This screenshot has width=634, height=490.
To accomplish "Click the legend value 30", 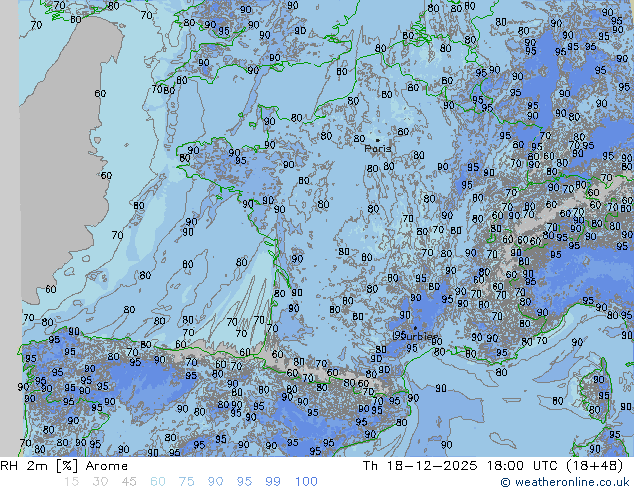I will point(100,482).
